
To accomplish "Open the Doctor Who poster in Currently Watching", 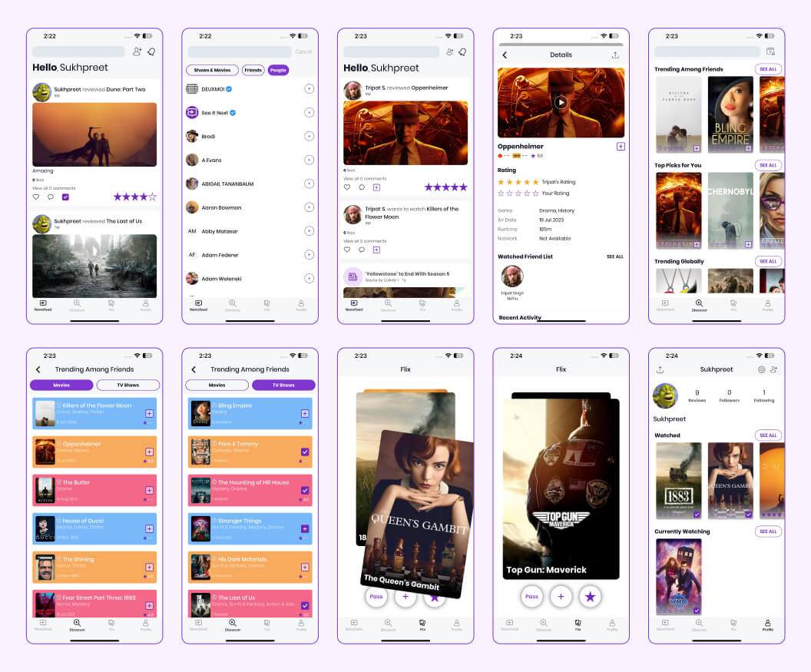I will click(679, 577).
